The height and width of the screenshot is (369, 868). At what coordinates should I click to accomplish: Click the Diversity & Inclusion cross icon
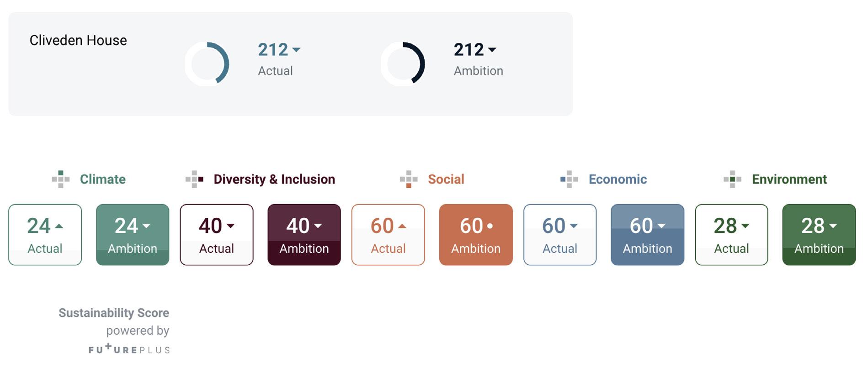click(194, 179)
